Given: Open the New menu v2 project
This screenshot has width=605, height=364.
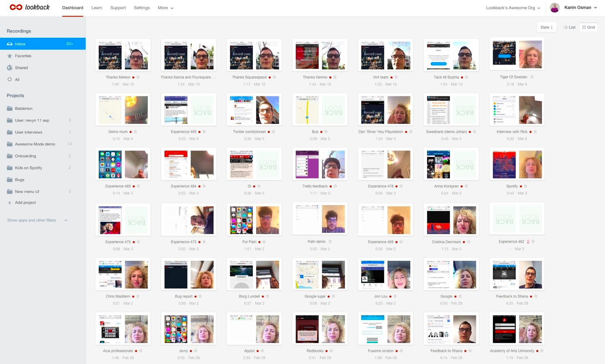Looking at the screenshot, I should (x=43, y=192).
